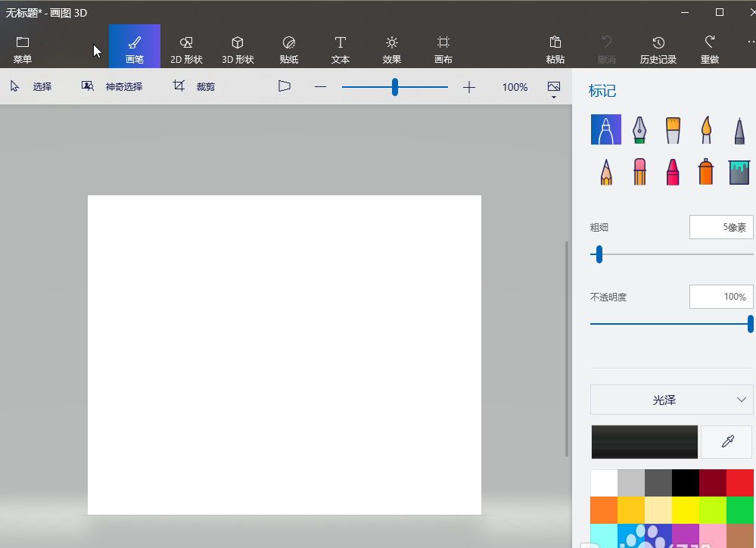This screenshot has width=756, height=548.
Task: Select the calligraphy pen brush
Action: (639, 129)
